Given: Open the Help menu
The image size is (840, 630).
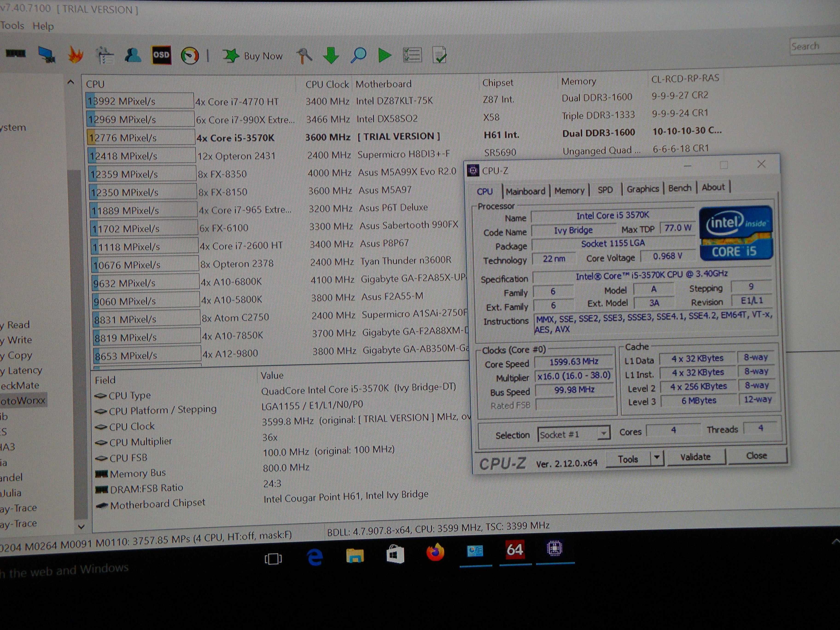Looking at the screenshot, I should tap(43, 26).
